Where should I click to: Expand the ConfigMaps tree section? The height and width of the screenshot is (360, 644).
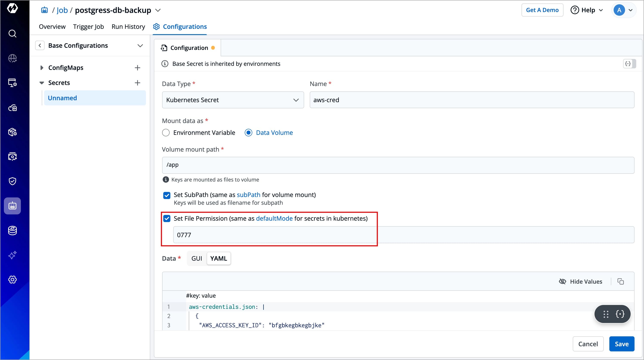(42, 68)
